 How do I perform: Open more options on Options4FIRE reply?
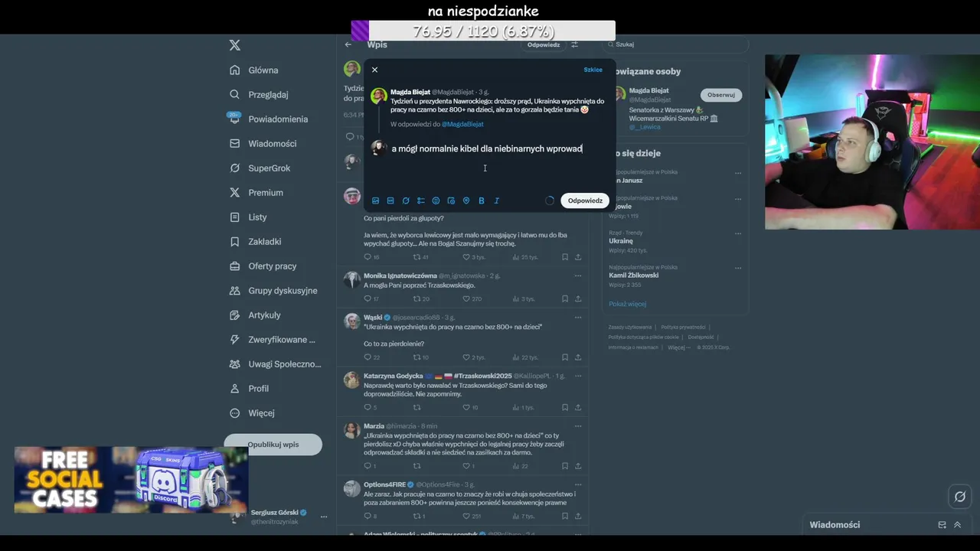click(x=578, y=484)
